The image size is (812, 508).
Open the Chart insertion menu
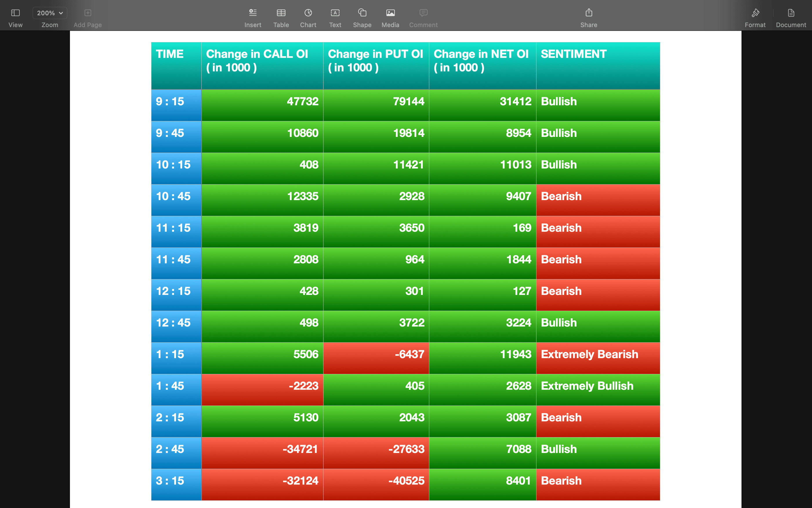click(x=308, y=16)
